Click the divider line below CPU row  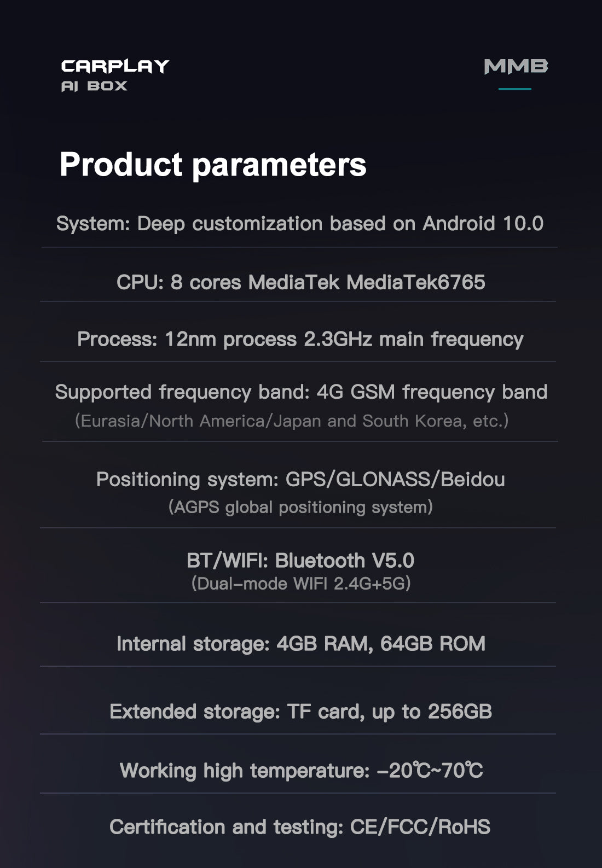pos(298,301)
